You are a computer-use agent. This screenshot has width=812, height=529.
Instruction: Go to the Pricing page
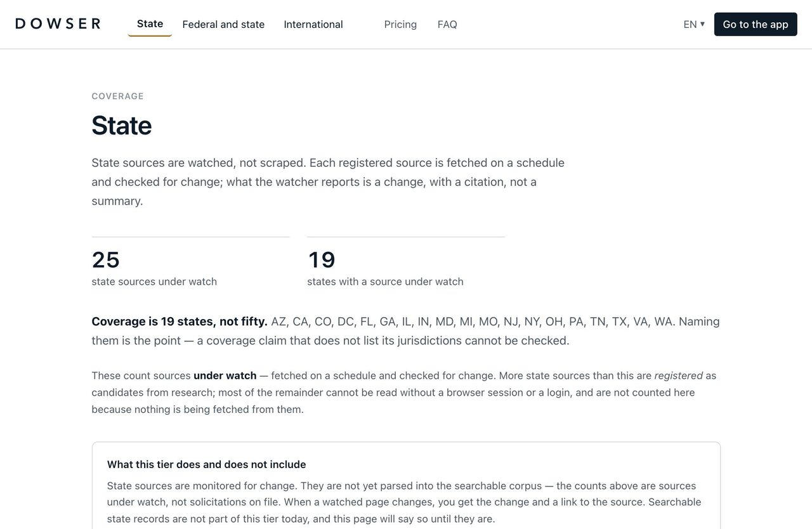pyautogui.click(x=400, y=24)
